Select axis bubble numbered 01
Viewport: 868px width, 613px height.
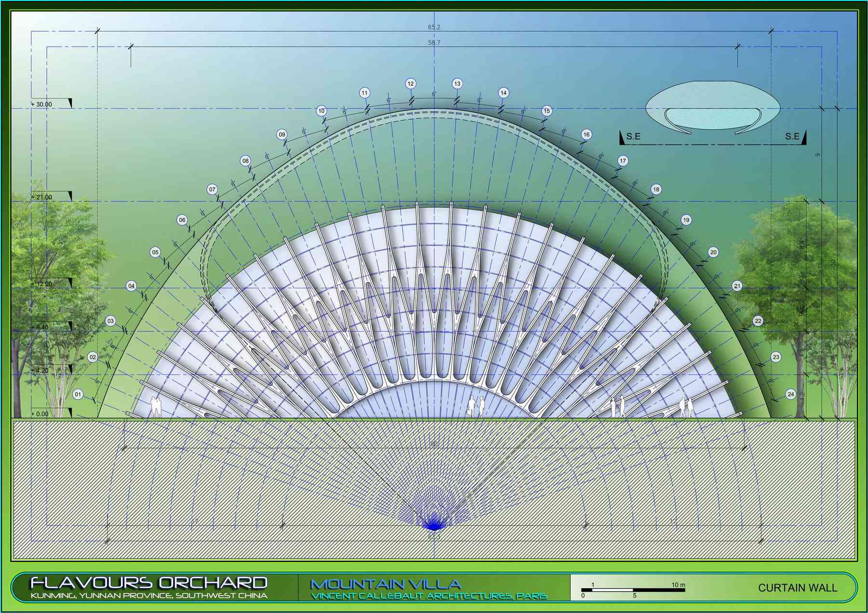pyautogui.click(x=78, y=394)
